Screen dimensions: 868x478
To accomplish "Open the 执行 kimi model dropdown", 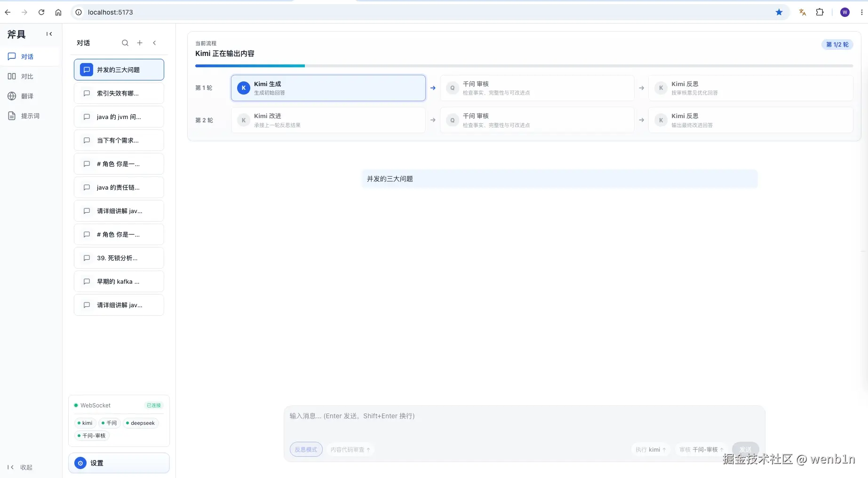I will (651, 450).
